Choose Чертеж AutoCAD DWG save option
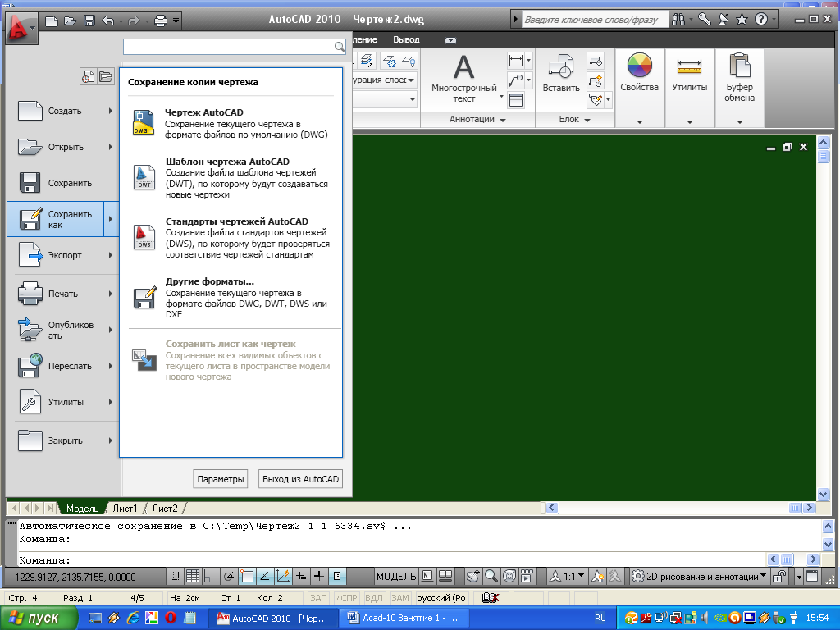 231,123
